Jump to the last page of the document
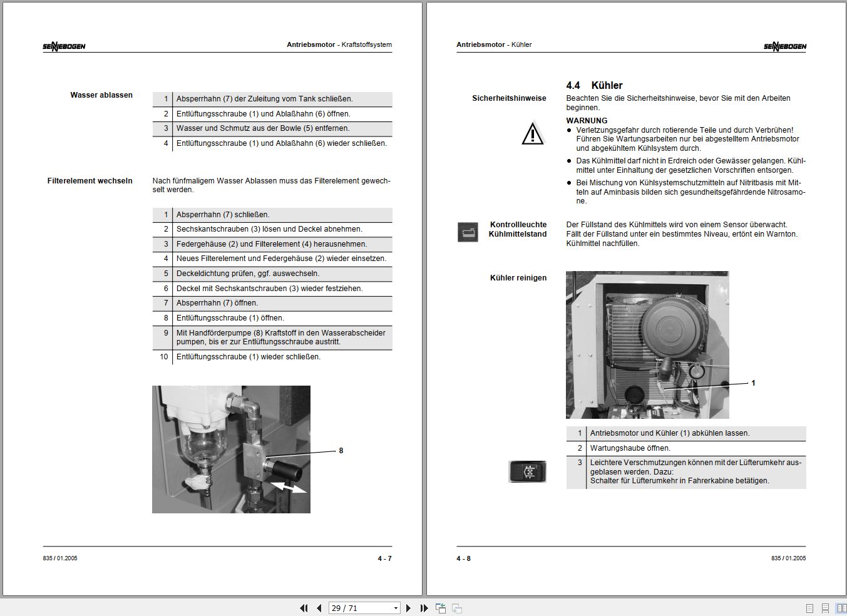This screenshot has width=847, height=616. click(x=424, y=608)
